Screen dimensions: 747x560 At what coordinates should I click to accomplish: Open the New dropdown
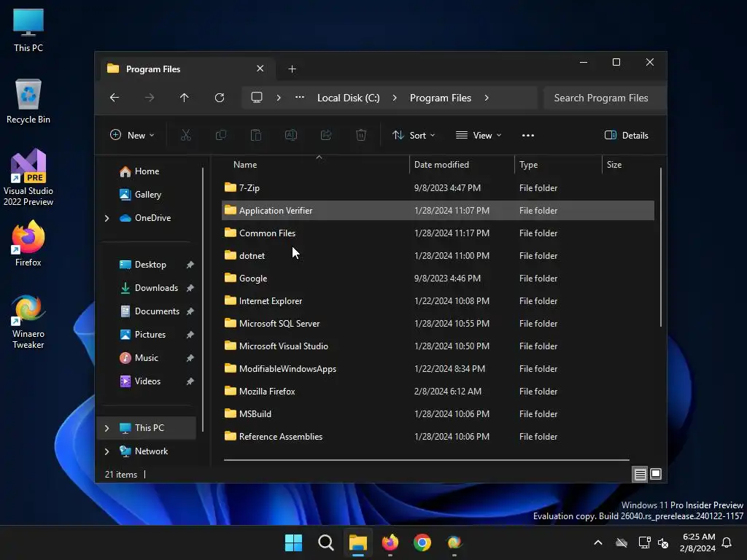tap(132, 135)
